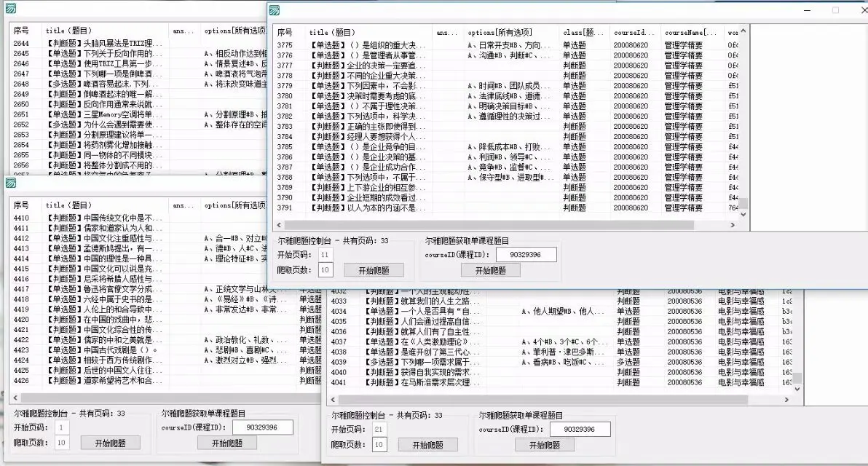The width and height of the screenshot is (868, 466).
Task: Click the 开始页码 field showing 11 in upper panel
Action: [x=325, y=255]
